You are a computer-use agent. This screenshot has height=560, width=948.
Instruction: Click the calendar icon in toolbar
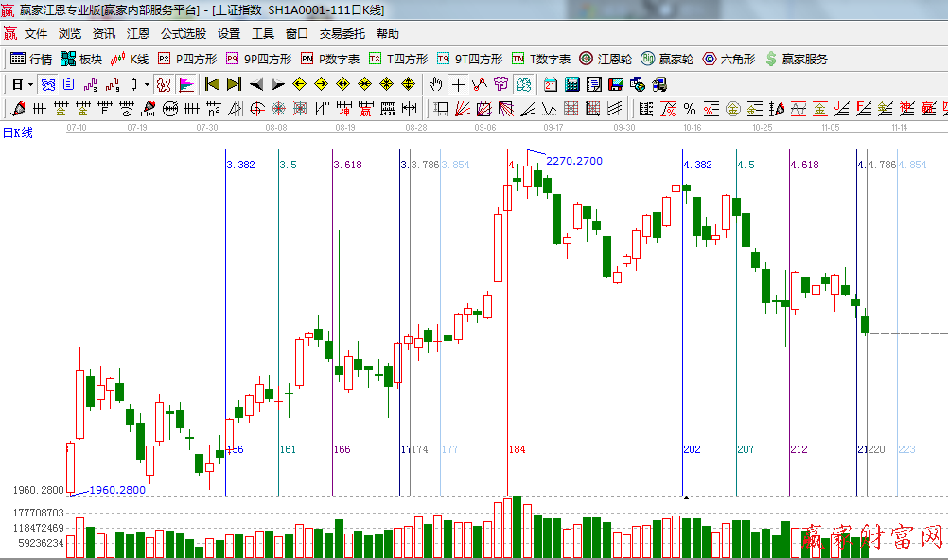click(x=550, y=84)
